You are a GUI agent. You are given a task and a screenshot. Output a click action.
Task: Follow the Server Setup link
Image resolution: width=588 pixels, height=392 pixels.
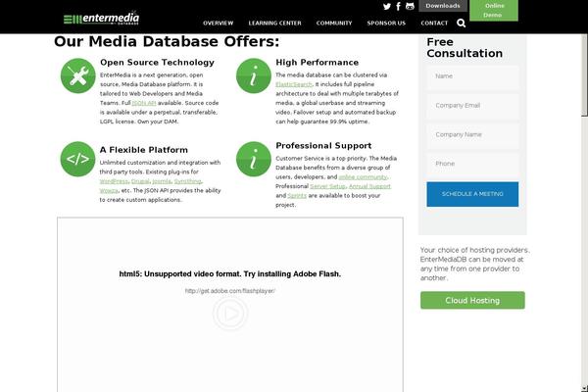click(x=327, y=186)
